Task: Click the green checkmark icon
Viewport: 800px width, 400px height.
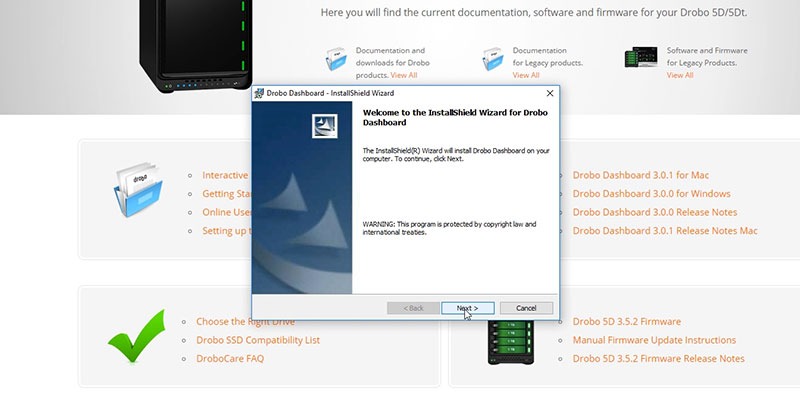Action: tap(137, 336)
